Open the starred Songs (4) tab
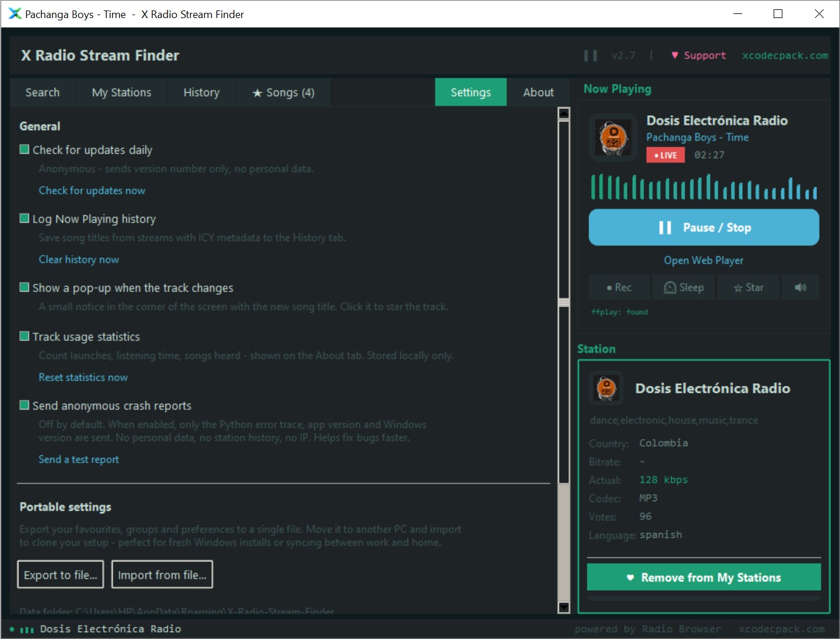Image resolution: width=840 pixels, height=639 pixels. (283, 93)
